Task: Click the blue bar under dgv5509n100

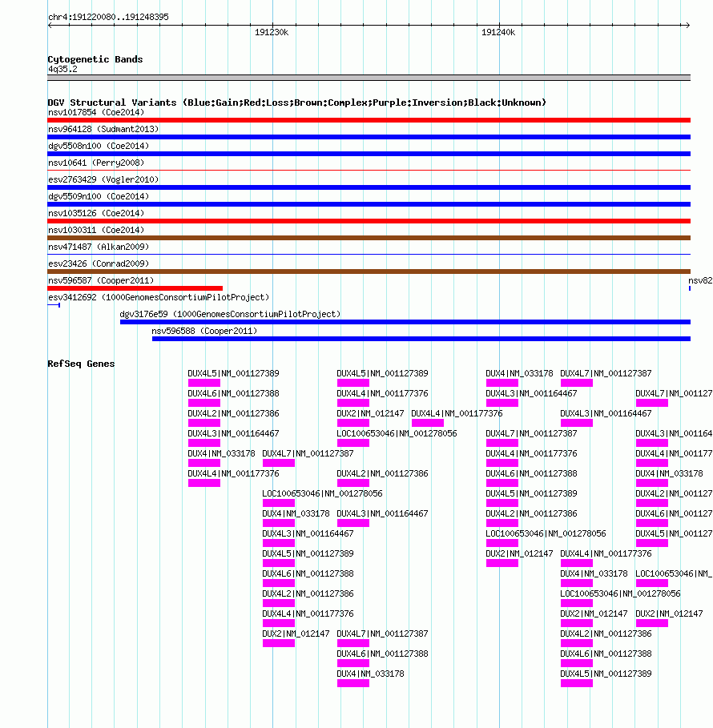Action: coord(369,204)
